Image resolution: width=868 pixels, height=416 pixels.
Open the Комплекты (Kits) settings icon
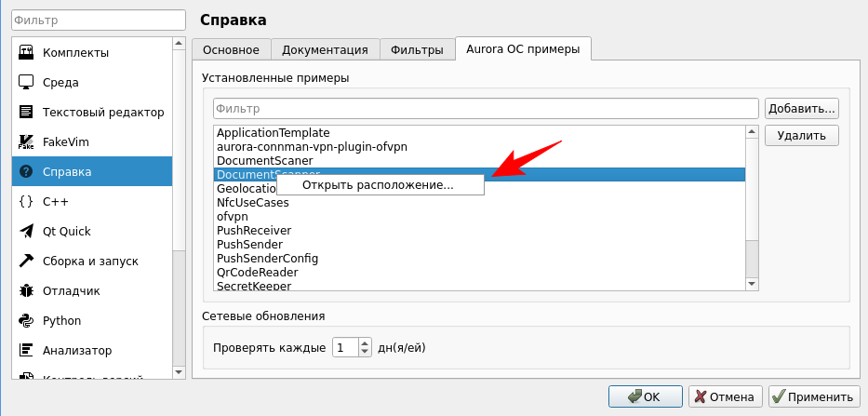click(26, 52)
